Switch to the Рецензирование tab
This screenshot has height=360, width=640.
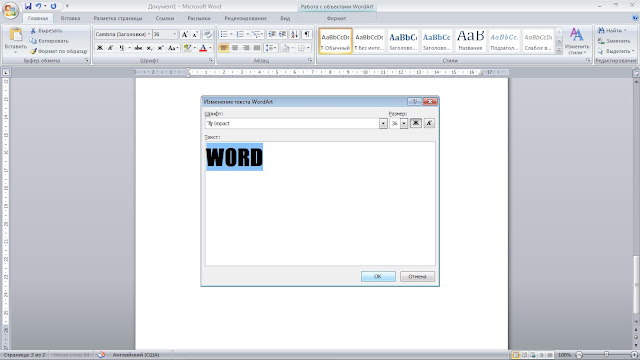pos(245,18)
